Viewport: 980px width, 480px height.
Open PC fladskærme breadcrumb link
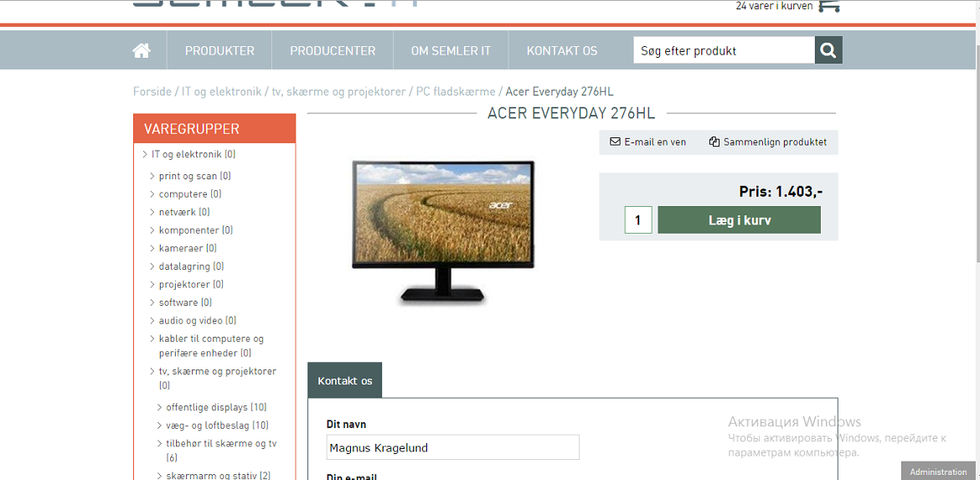click(x=456, y=91)
